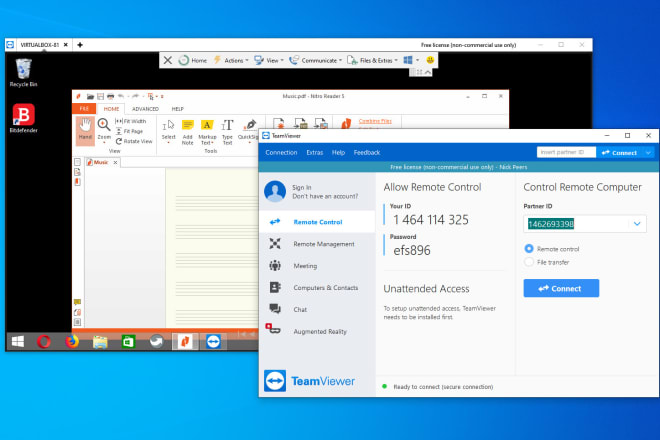
Task: Click the large blue Connect button
Action: [561, 288]
